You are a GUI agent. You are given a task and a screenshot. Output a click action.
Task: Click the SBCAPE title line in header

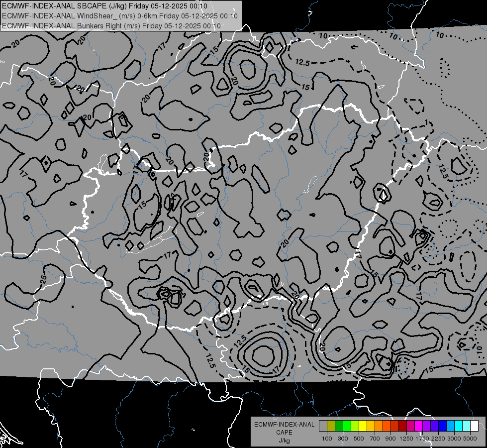(104, 6)
